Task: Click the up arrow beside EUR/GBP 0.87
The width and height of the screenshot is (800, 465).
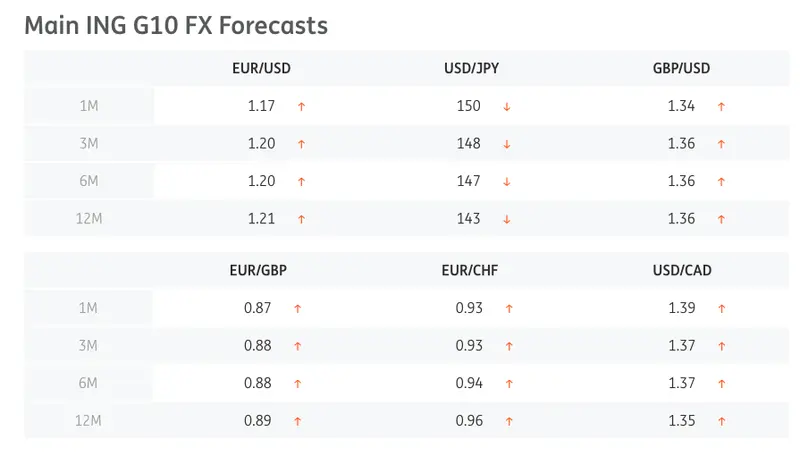Action: click(x=297, y=308)
